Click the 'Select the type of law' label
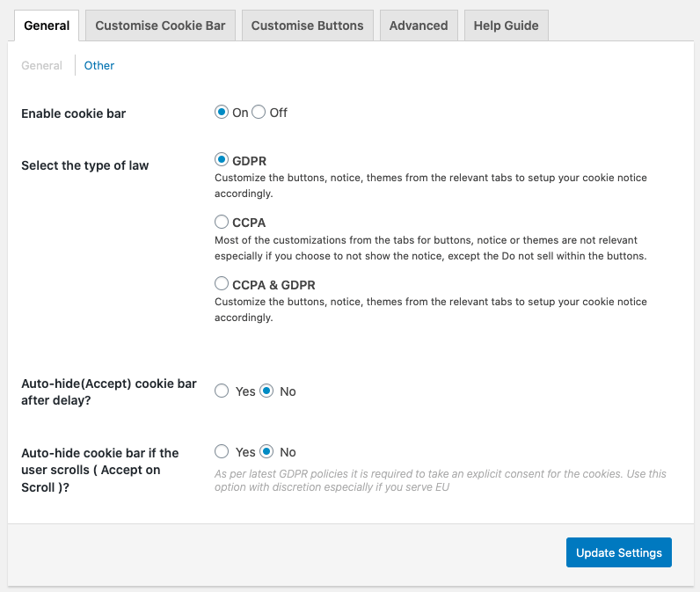The height and width of the screenshot is (592, 700). click(x=84, y=165)
